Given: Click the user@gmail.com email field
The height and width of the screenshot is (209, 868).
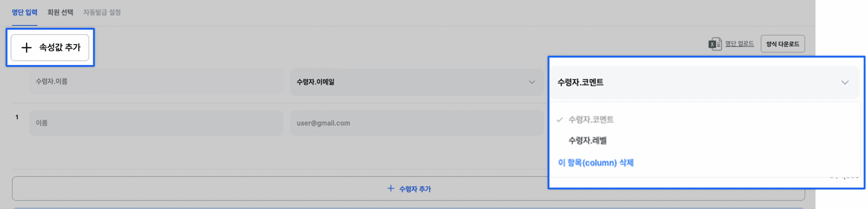Looking at the screenshot, I should 417,123.
